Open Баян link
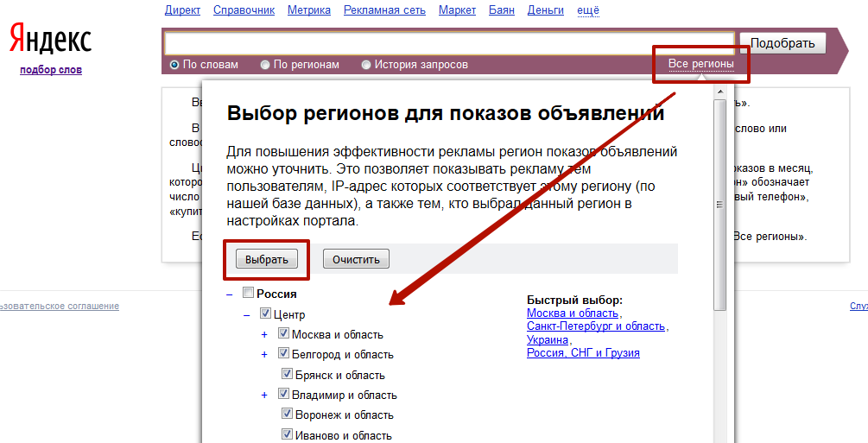The height and width of the screenshot is (443, 868). point(502,10)
